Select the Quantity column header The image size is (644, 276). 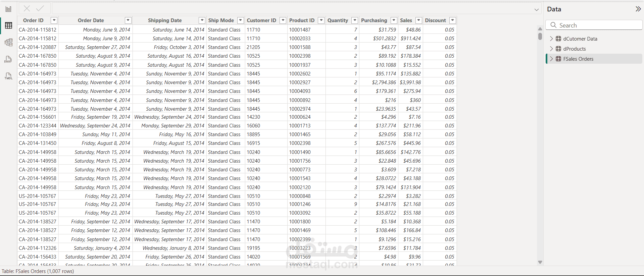point(338,20)
